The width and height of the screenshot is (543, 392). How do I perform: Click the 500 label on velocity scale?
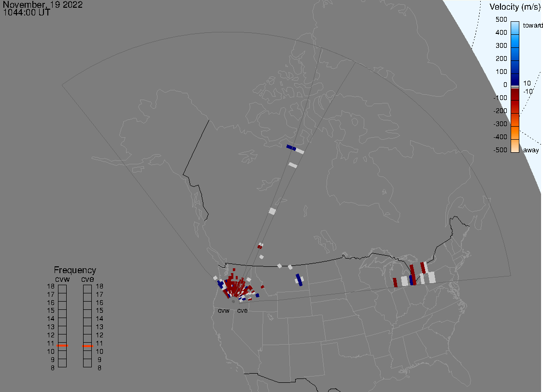tap(501, 19)
